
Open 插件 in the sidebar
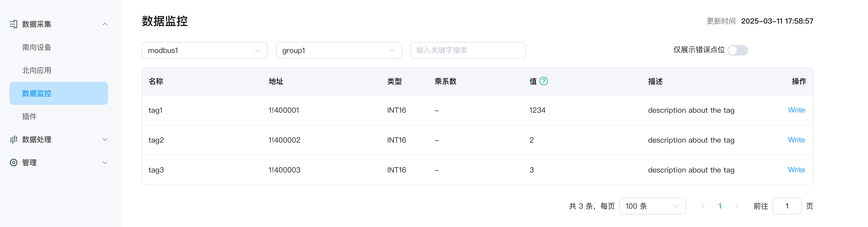pyautogui.click(x=29, y=117)
